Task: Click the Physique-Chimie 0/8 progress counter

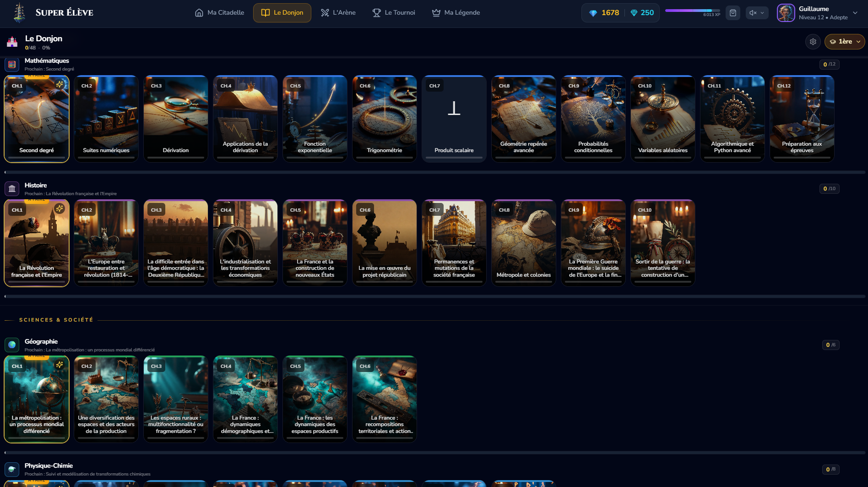Action: tap(830, 469)
